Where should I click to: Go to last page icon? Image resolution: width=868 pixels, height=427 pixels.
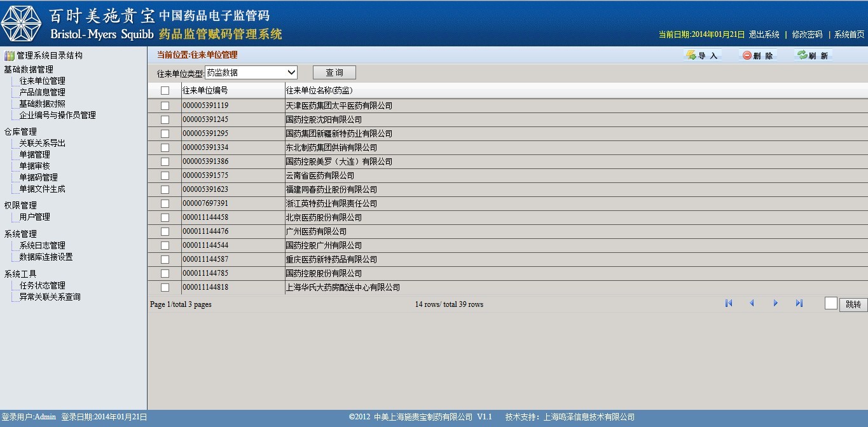point(799,303)
